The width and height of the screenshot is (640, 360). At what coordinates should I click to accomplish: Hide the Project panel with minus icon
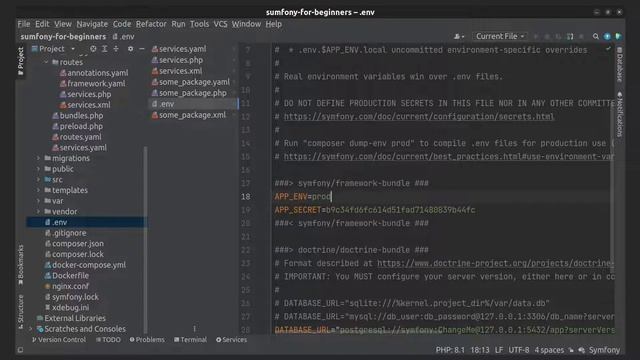pyautogui.click(x=142, y=49)
